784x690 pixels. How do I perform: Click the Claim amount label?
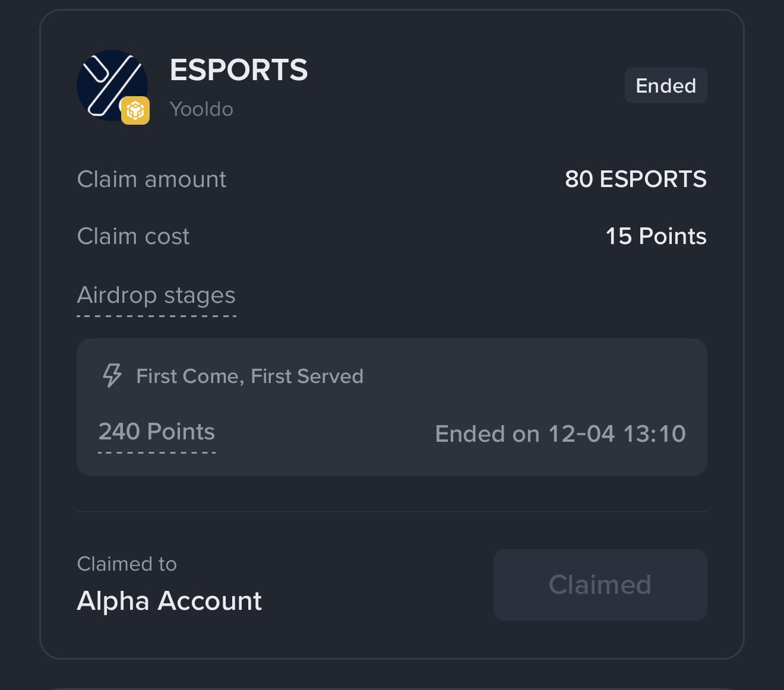click(x=151, y=179)
